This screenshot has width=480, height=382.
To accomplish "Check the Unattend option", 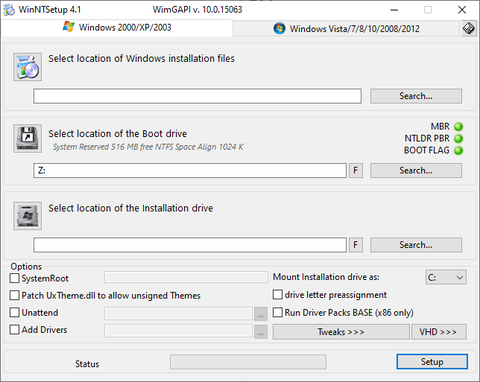I will click(x=15, y=312).
